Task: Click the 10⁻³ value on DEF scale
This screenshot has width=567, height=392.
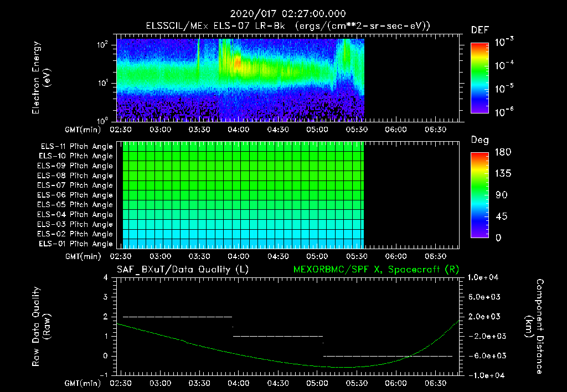Action: click(x=504, y=42)
